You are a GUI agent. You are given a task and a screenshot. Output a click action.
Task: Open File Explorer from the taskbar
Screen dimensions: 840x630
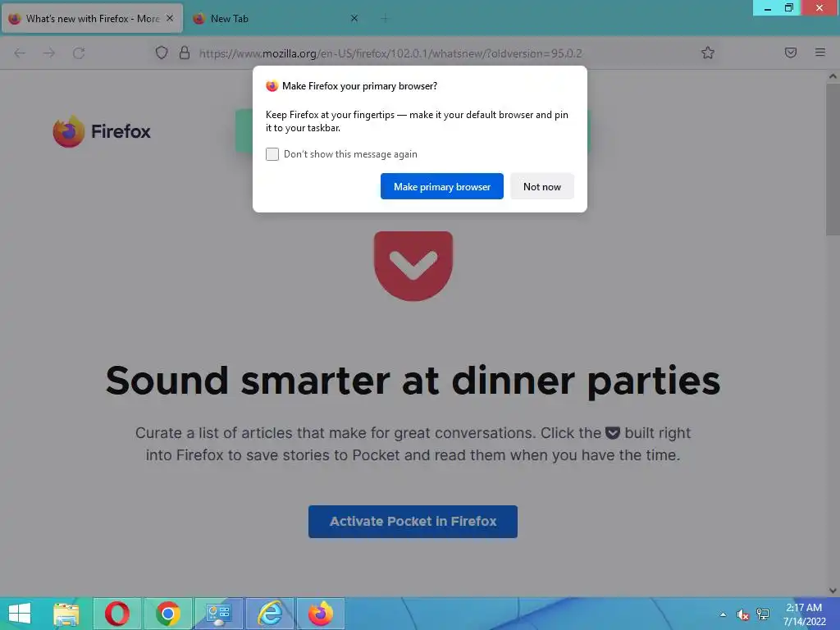point(66,614)
